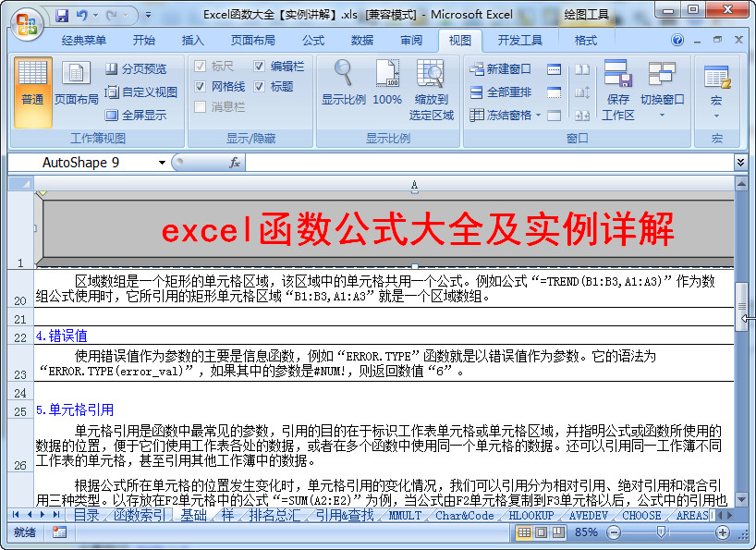Click scroll down arrow of vertical scrollbar
Viewport: 756px width, 550px height.
point(741,500)
